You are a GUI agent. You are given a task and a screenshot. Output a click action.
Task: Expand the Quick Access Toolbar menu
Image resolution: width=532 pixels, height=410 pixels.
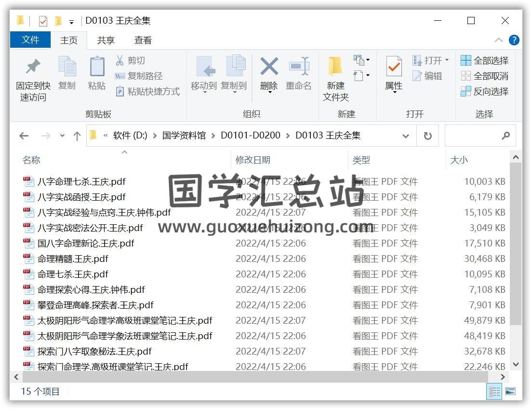71,21
